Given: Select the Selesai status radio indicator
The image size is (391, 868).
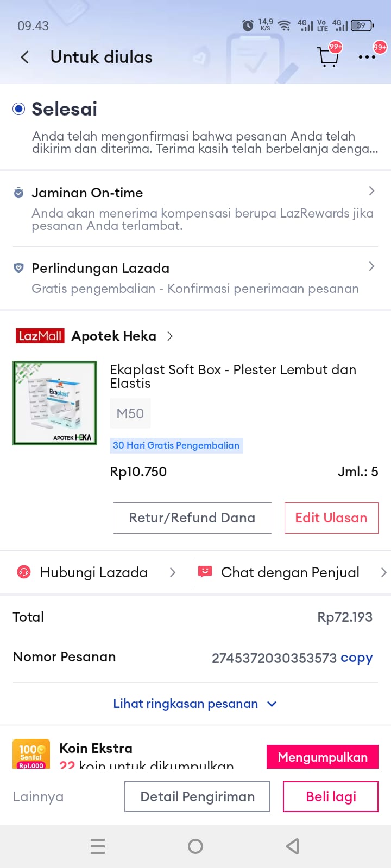Looking at the screenshot, I should pos(19,109).
